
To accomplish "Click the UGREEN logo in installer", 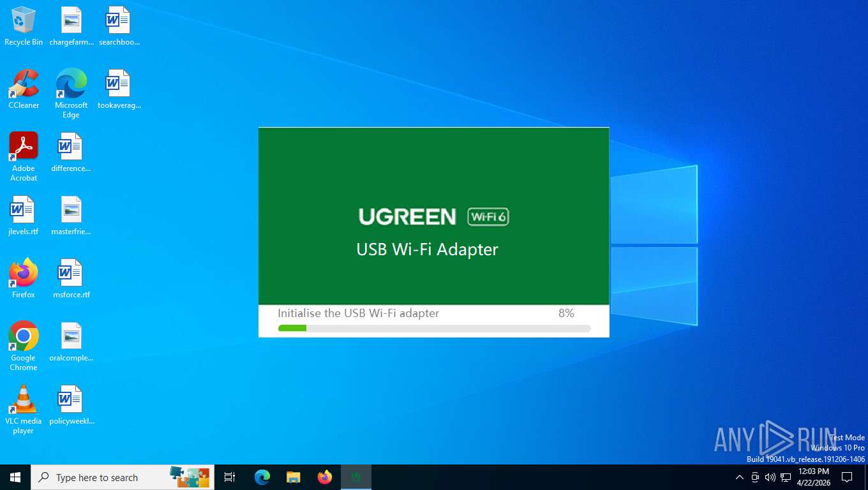I will click(407, 217).
